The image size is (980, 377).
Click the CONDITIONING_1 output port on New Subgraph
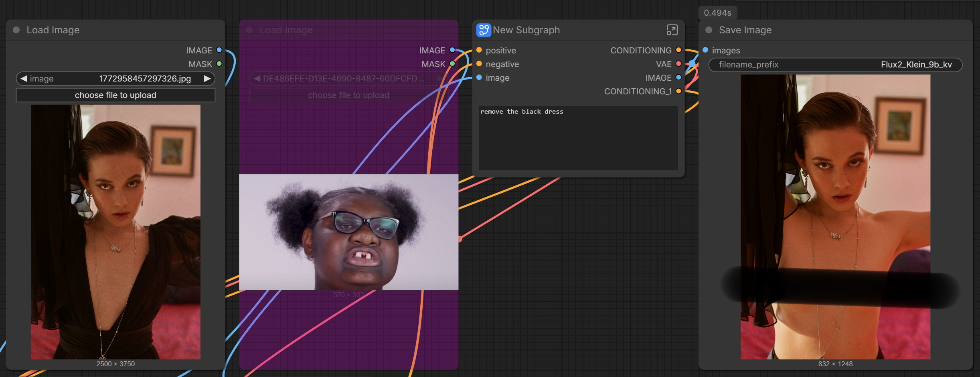678,91
